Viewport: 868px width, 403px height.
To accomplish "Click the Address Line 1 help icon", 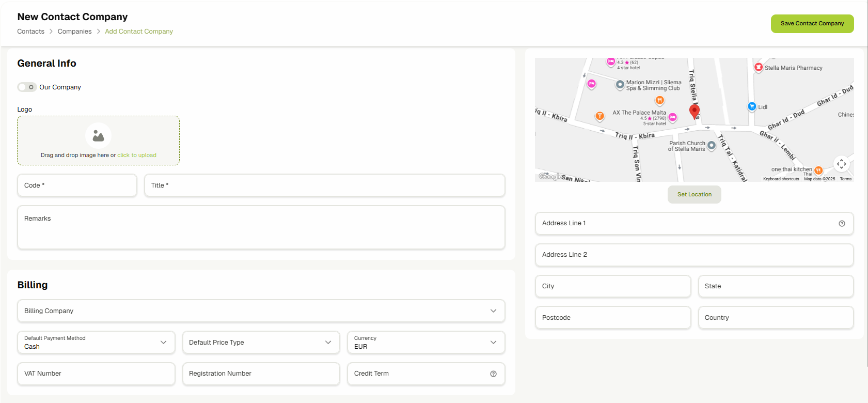I will tap(842, 224).
